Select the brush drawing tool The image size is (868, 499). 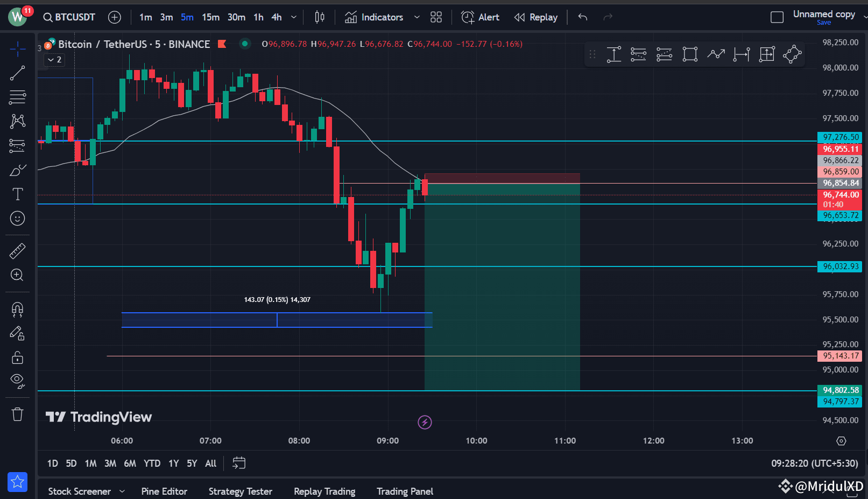(x=17, y=170)
